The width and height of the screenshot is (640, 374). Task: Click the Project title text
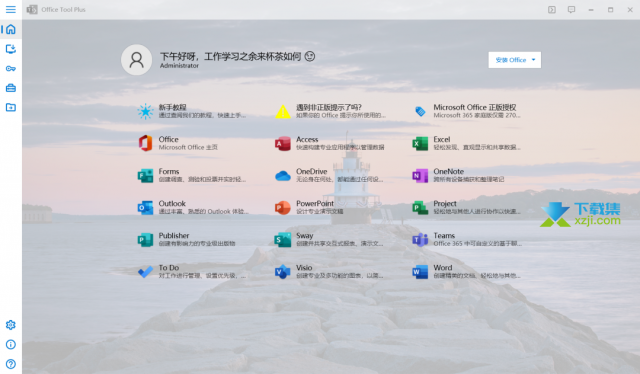[x=445, y=203]
